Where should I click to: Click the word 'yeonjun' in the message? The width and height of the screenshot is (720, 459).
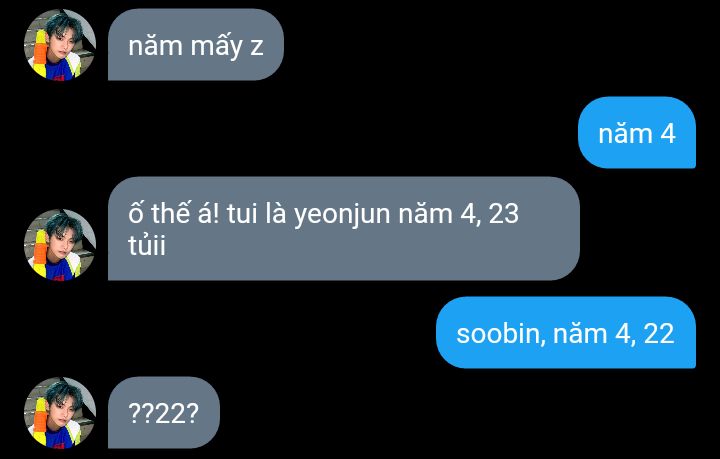tap(342, 216)
